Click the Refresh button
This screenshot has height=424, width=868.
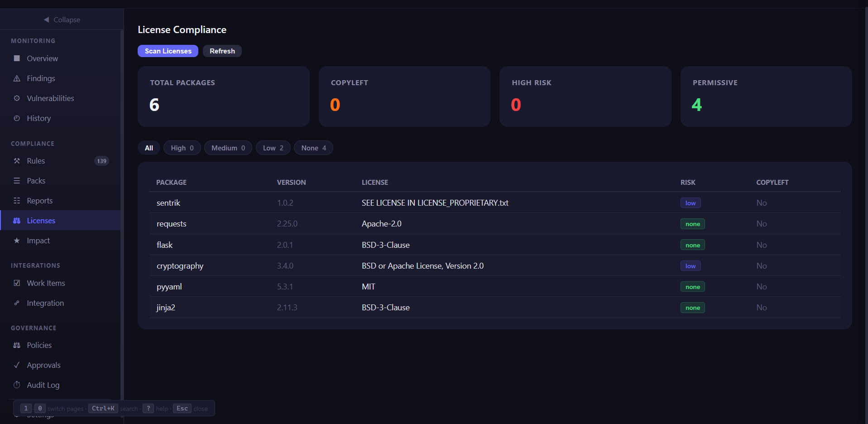click(x=222, y=51)
